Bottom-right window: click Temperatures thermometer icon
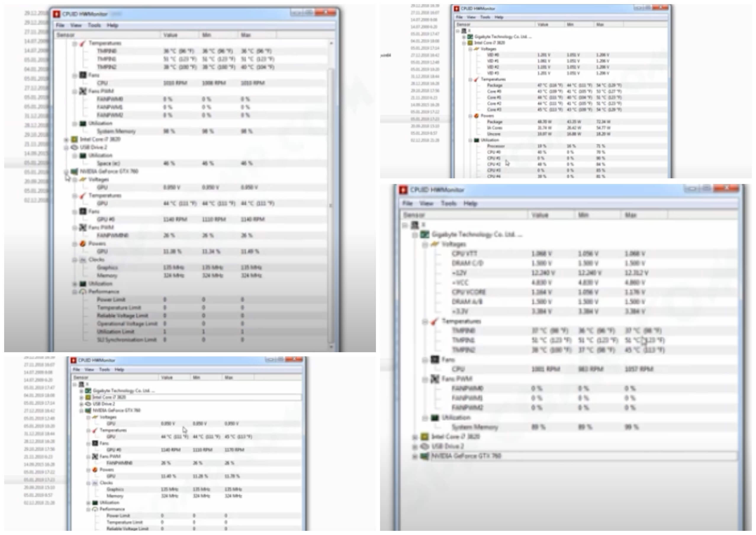Screen dimensions: 756x535 pos(435,321)
